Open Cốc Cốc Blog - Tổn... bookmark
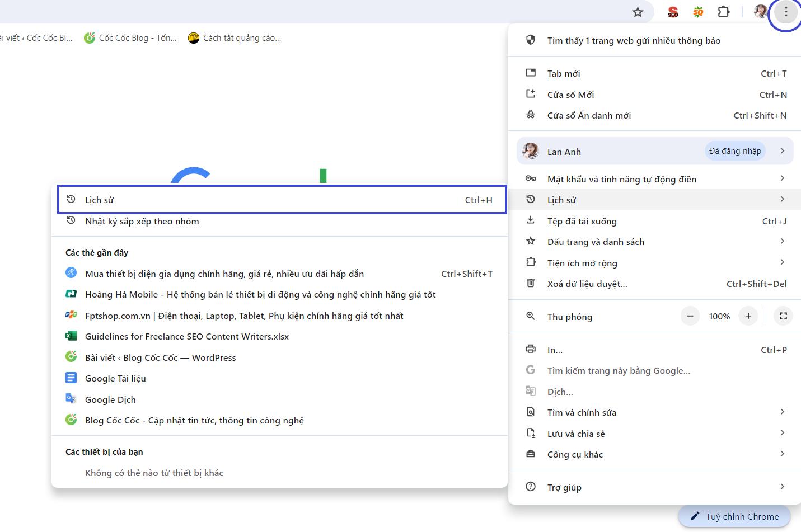This screenshot has height=532, width=801. click(130, 38)
